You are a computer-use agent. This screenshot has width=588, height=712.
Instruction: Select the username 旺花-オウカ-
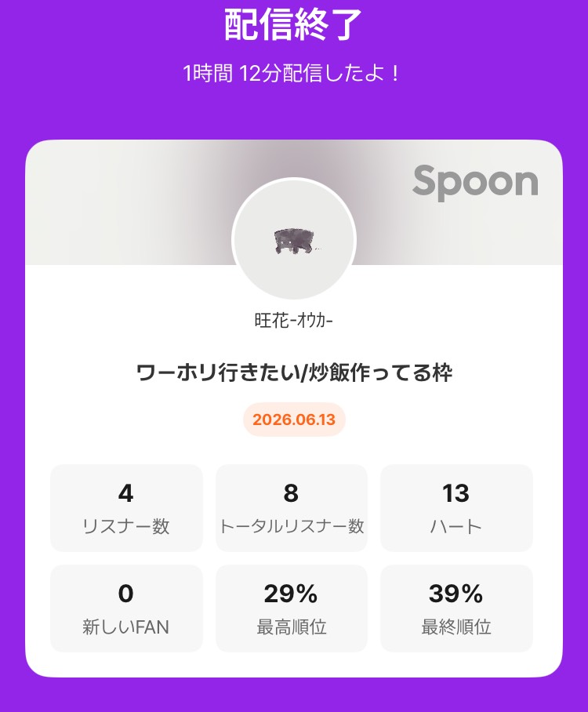click(294, 321)
